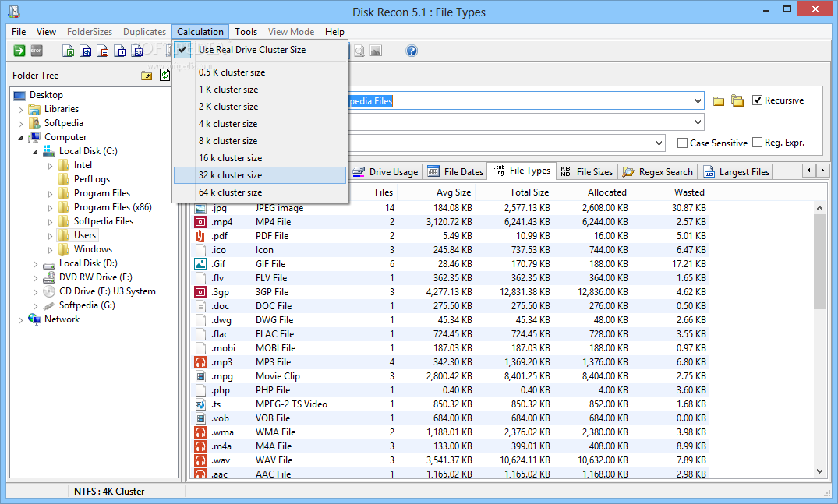The image size is (838, 504).
Task: Click the Export to CSV toolbar icon
Action: pos(120,51)
